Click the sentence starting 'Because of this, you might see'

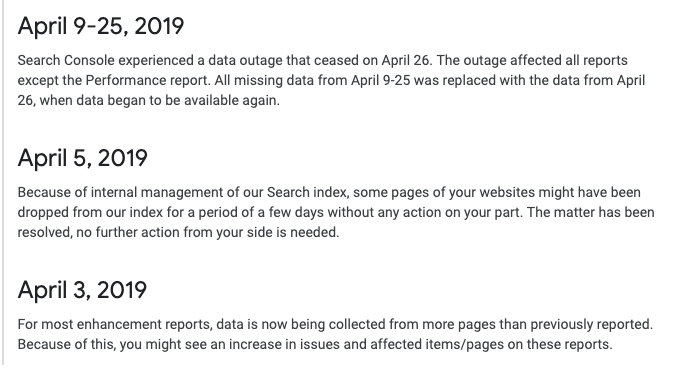(x=315, y=344)
